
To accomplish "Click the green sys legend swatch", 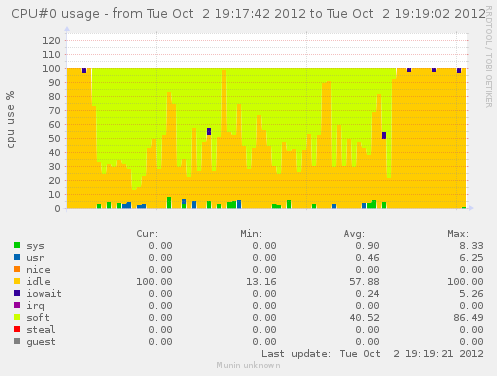I will [x=17, y=245].
